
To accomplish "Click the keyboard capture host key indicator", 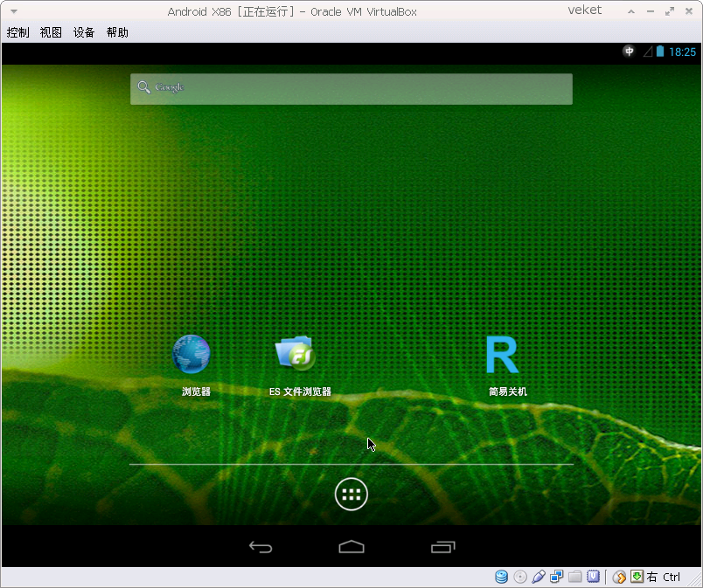I will 637,577.
